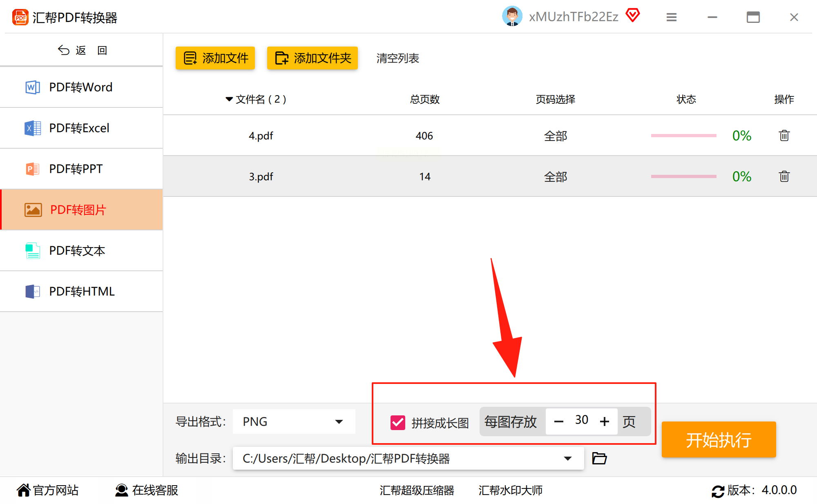Switch to PDF转Word mode
The width and height of the screenshot is (817, 504).
[81, 87]
